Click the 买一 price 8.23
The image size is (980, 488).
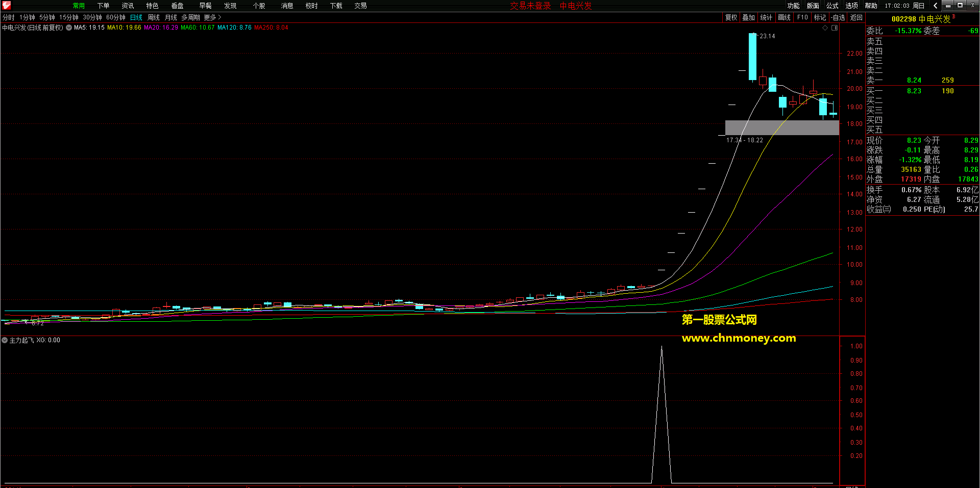point(914,91)
